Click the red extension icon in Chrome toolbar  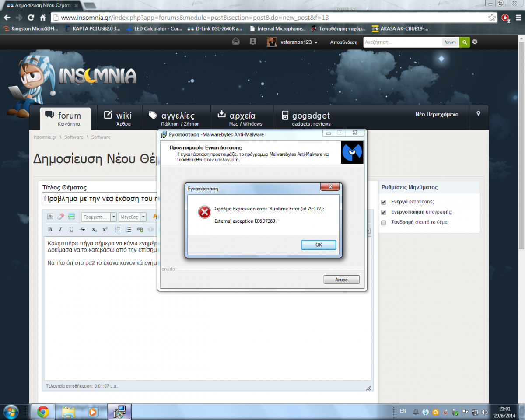[506, 18]
